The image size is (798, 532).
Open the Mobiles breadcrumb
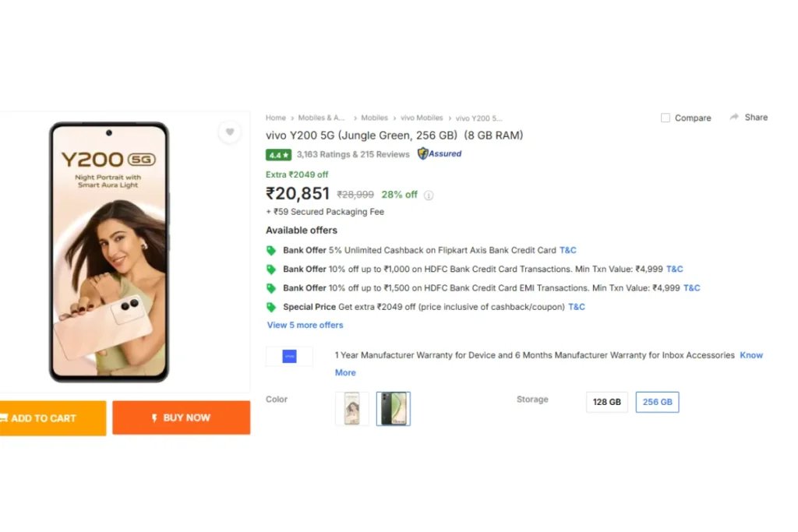click(x=375, y=118)
